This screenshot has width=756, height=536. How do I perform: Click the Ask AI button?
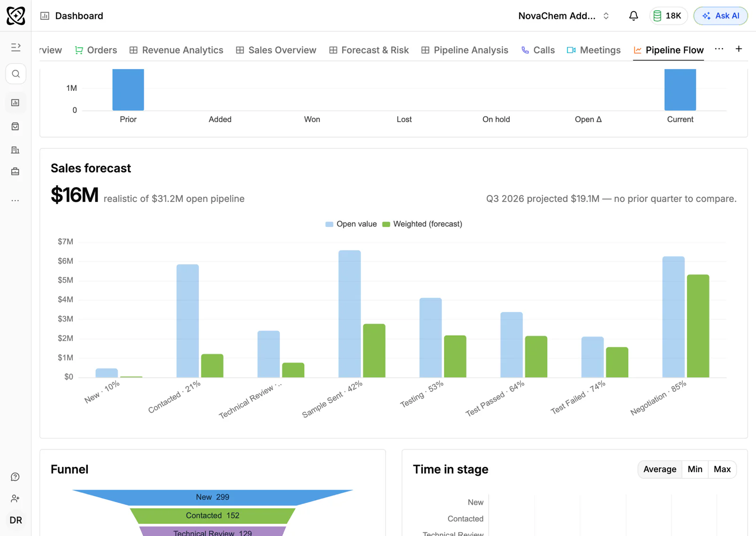click(721, 16)
